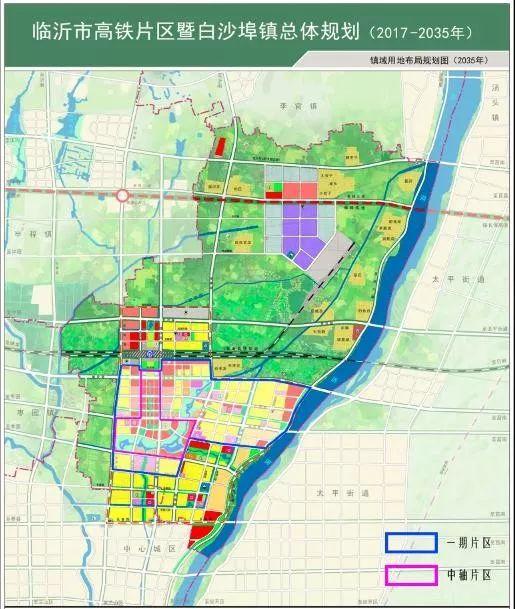
Task: Click the 枣园镇 label on the left edge
Action: (34, 412)
